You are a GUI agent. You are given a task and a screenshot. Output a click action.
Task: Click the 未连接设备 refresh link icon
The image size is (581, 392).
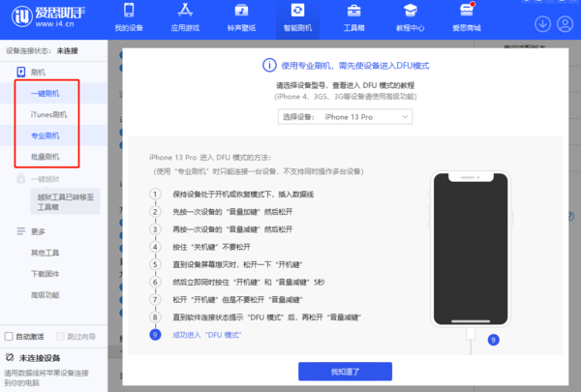click(x=10, y=357)
